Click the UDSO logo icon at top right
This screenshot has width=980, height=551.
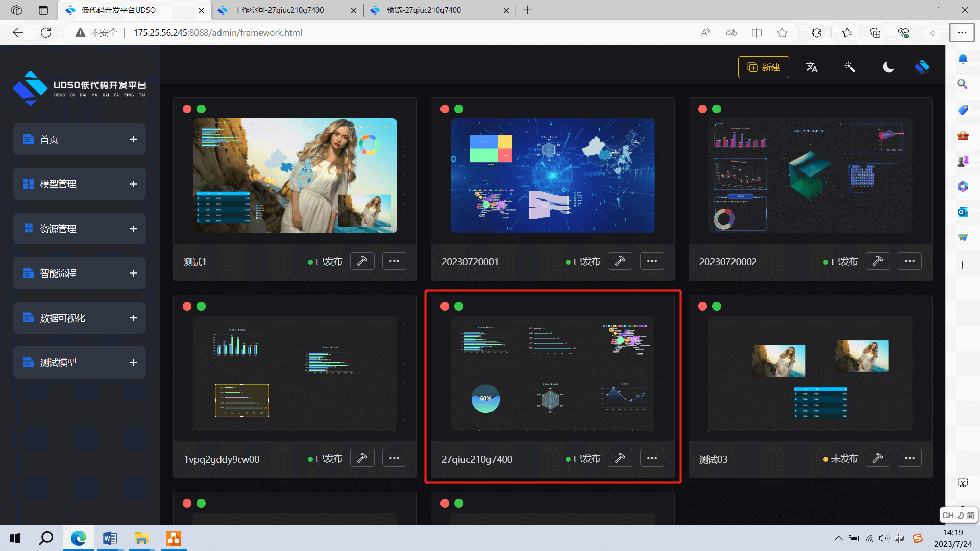(x=922, y=67)
